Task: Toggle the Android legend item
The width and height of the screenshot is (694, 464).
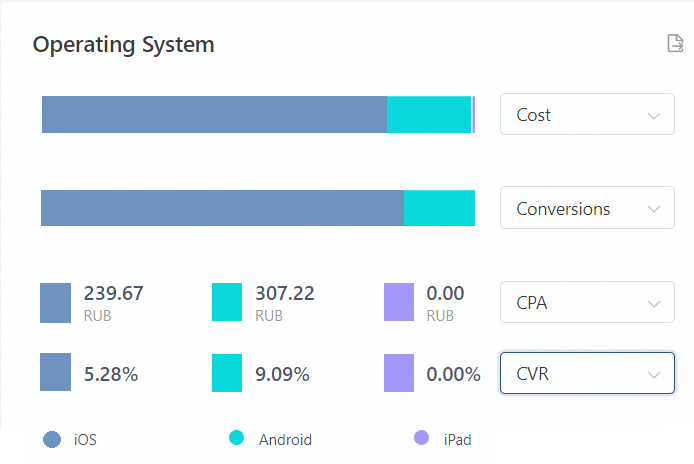Action: tap(271, 439)
